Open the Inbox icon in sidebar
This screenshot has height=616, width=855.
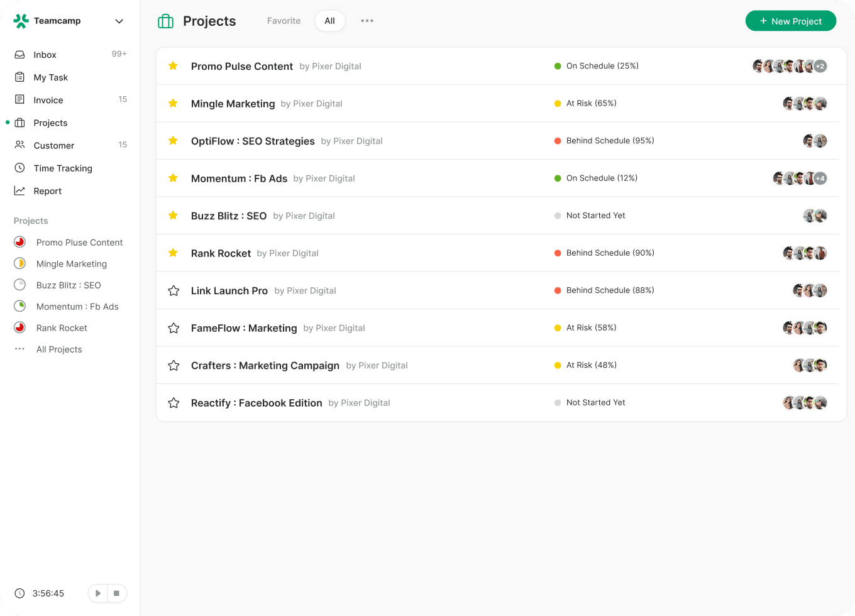click(20, 55)
